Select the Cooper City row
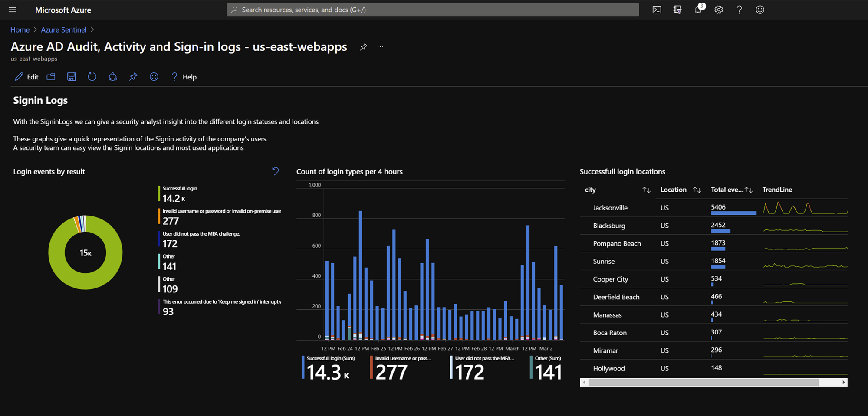 [713, 279]
